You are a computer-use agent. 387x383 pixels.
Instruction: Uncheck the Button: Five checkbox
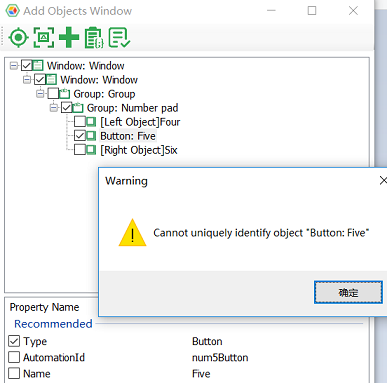click(80, 136)
